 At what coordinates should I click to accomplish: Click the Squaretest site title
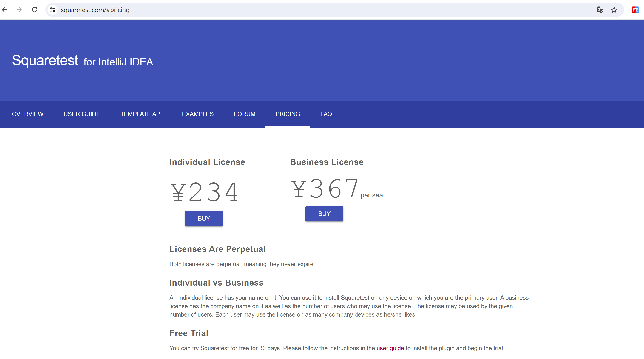coord(45,60)
